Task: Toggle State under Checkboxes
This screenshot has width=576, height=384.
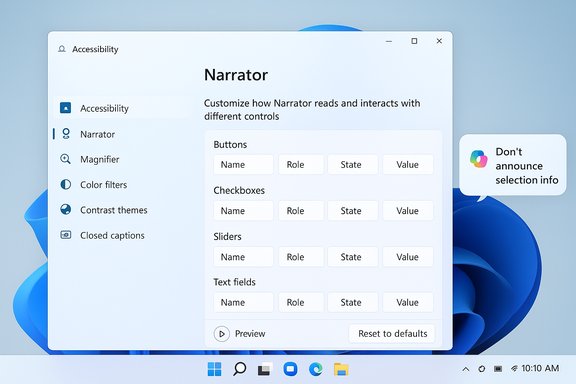Action: coord(353,211)
